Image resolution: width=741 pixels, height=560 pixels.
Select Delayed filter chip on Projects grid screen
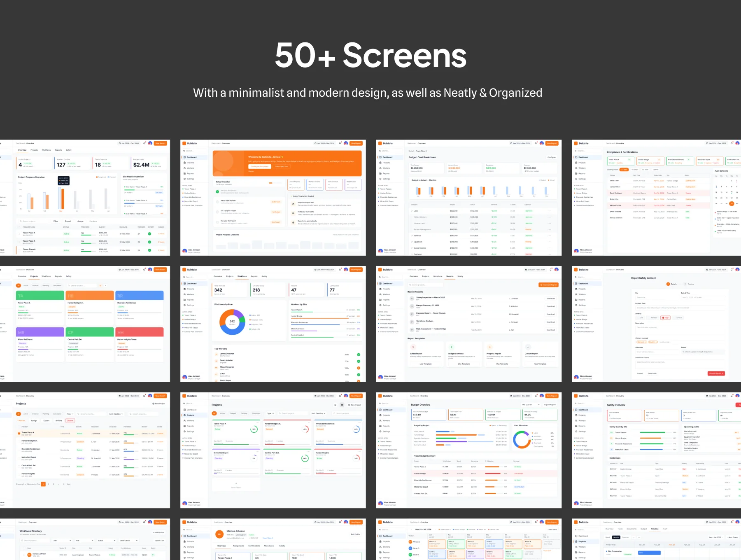click(x=233, y=413)
